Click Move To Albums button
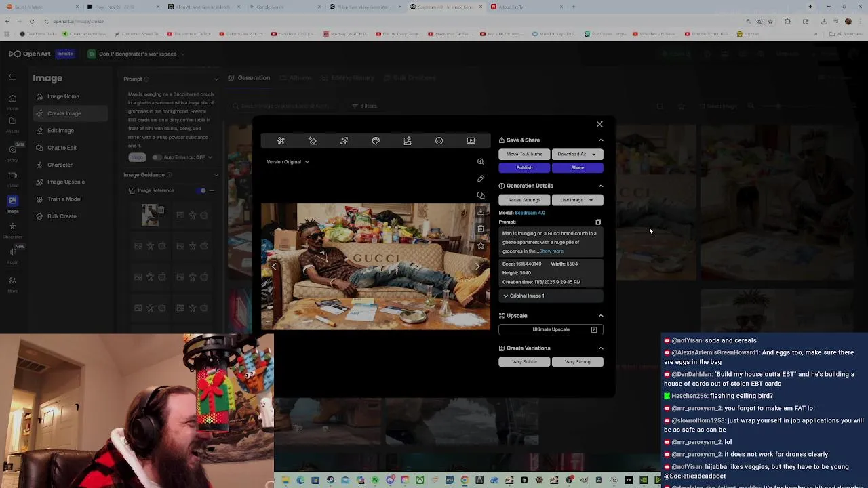The width and height of the screenshot is (868, 488). (524, 154)
